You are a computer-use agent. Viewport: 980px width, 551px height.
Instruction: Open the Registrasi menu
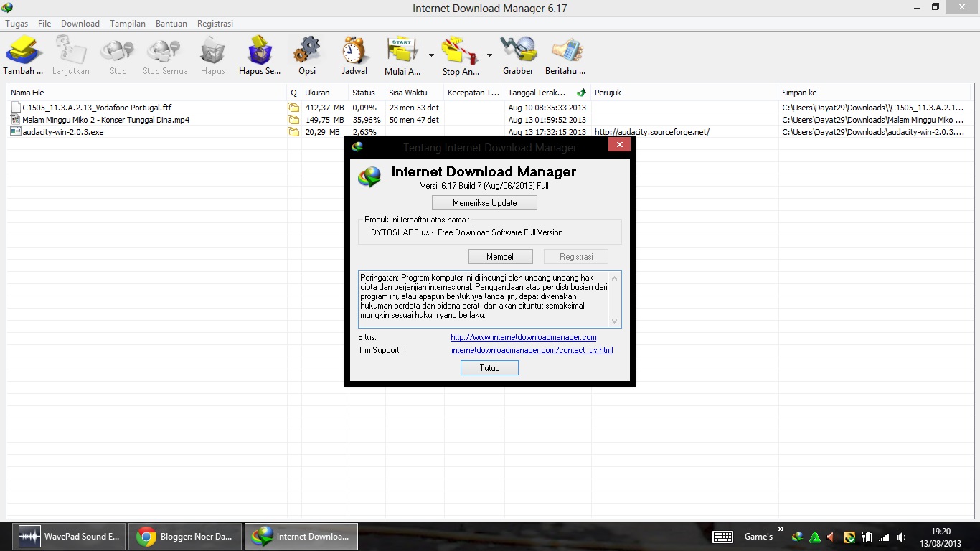click(215, 24)
